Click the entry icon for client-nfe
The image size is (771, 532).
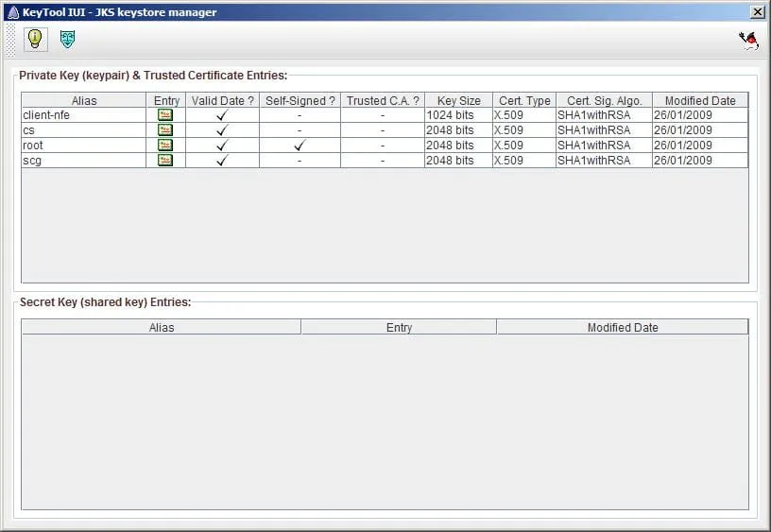tap(165, 115)
